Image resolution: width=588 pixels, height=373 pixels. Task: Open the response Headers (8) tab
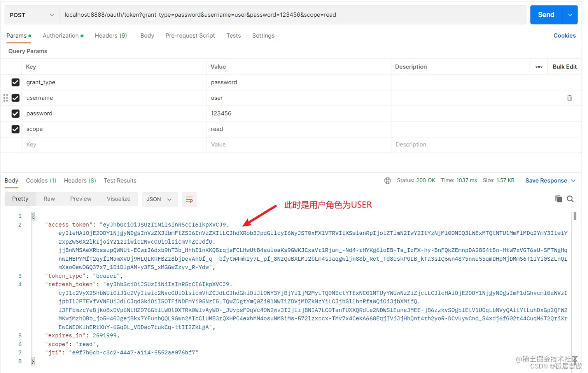coord(80,181)
